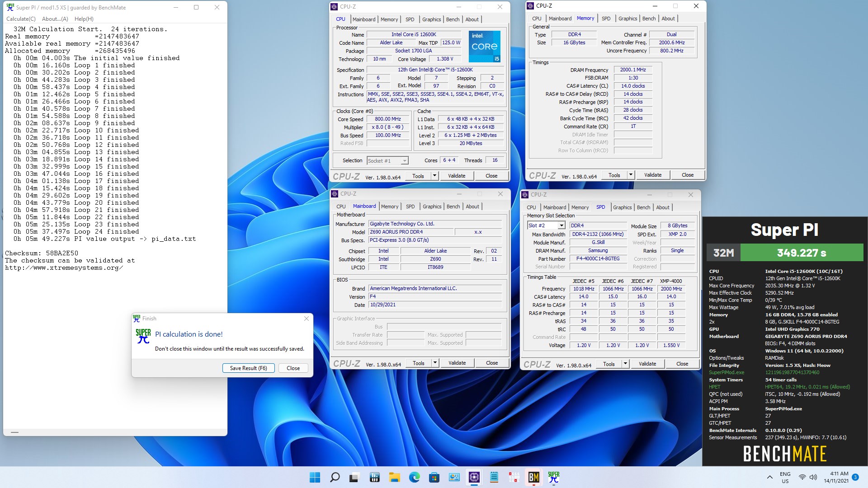Click the Loop 24 finished line

coord(76,232)
